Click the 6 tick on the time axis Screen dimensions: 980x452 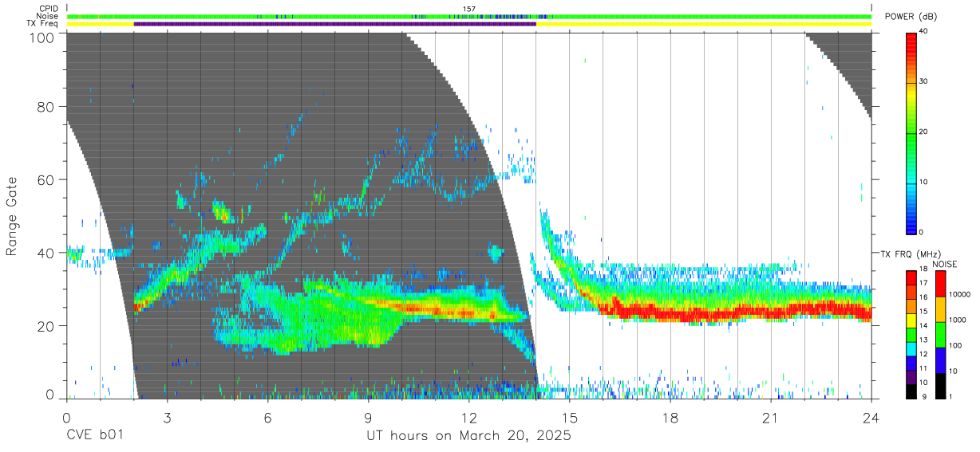pyautogui.click(x=267, y=417)
